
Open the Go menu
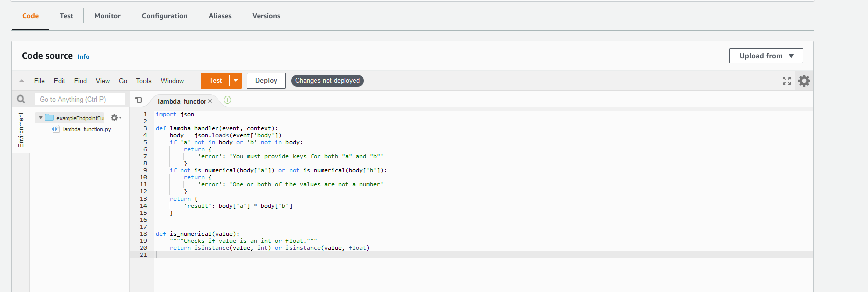click(x=123, y=81)
